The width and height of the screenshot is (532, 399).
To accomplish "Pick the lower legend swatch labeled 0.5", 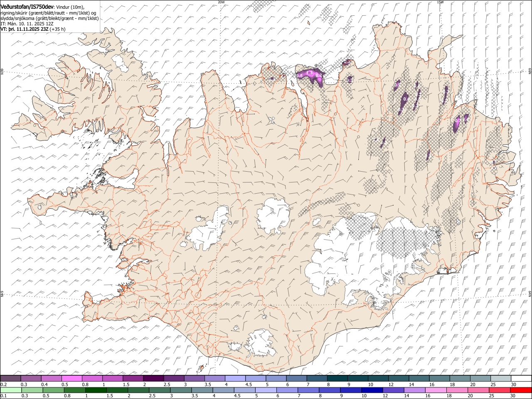I will coord(53,390).
